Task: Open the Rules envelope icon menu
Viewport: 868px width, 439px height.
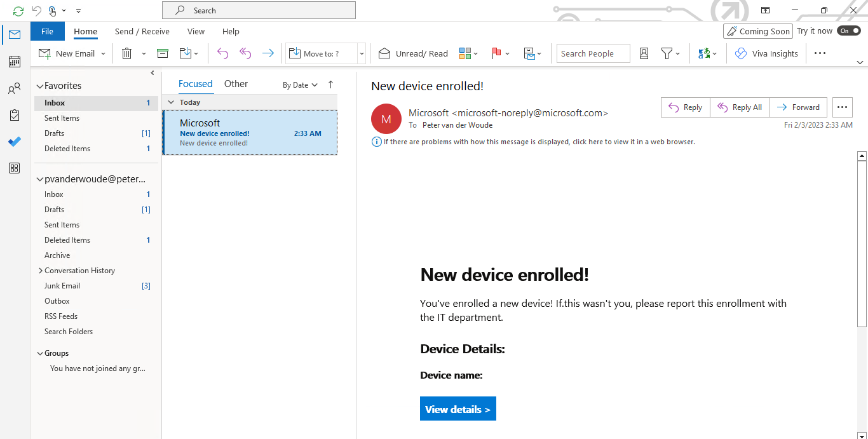Action: click(x=532, y=54)
